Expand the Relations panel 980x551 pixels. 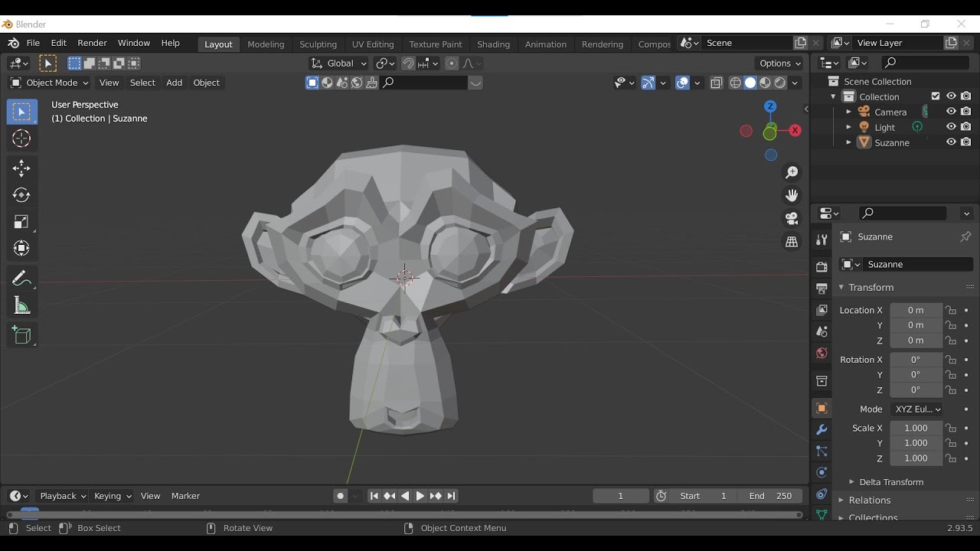tap(870, 500)
